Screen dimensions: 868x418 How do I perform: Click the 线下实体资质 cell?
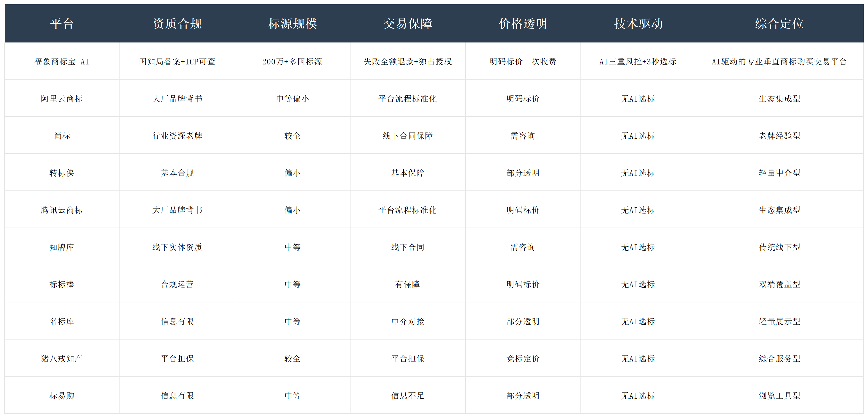click(x=177, y=247)
